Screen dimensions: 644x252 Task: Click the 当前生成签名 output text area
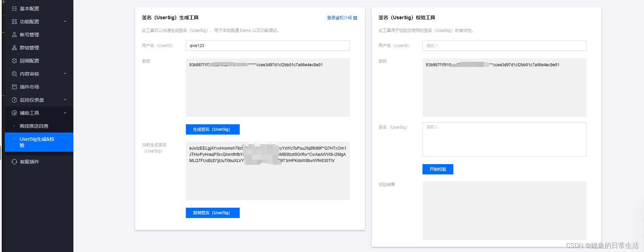tap(268, 171)
